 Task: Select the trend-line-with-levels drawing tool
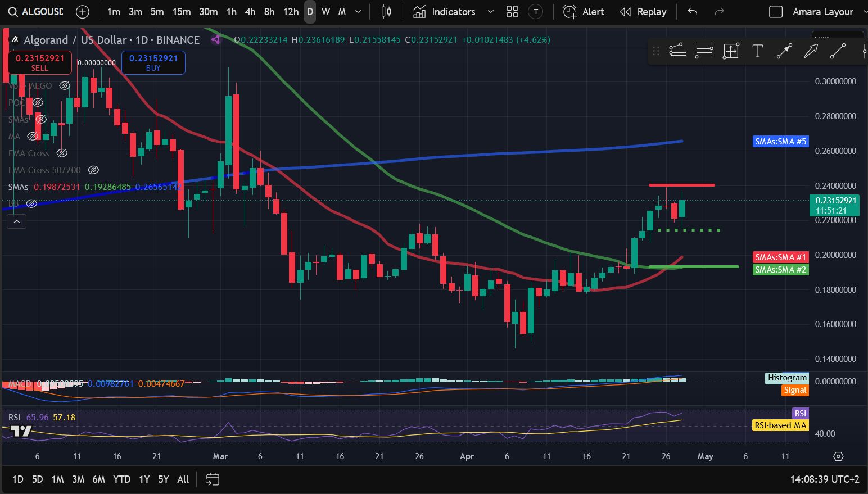(x=677, y=51)
